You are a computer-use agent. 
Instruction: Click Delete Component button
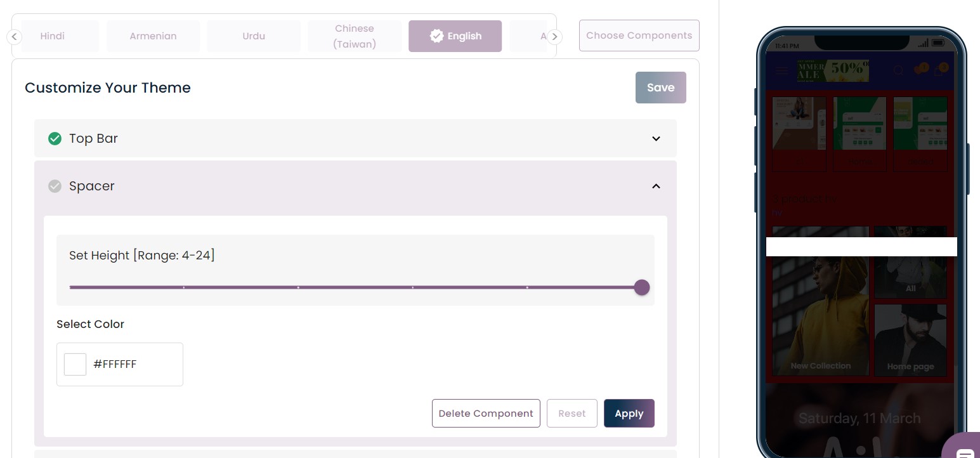coord(486,414)
